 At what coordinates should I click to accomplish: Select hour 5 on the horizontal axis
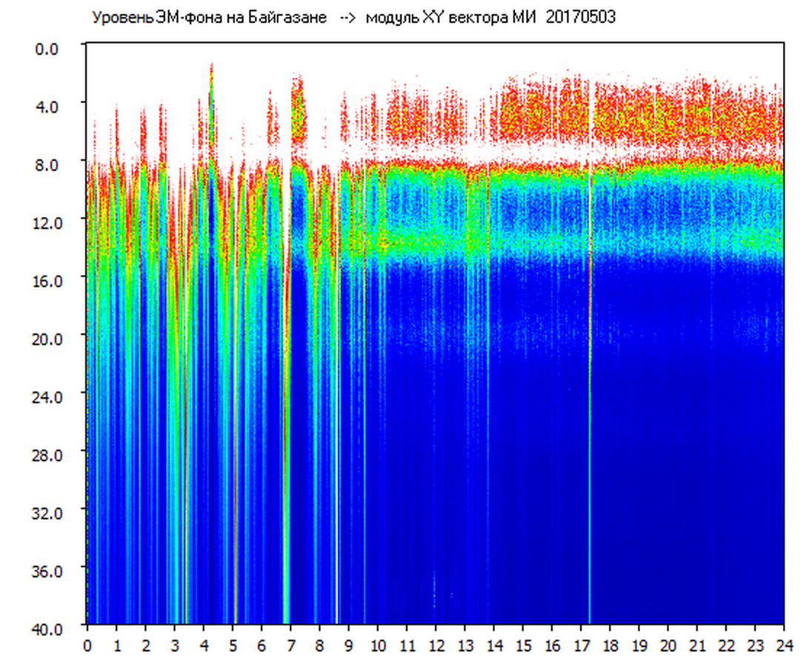(233, 645)
